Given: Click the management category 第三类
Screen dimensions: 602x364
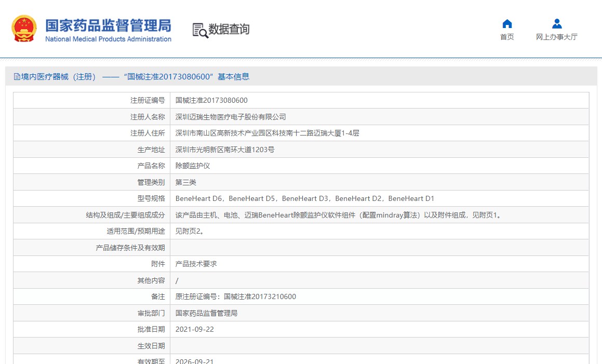Looking at the screenshot, I should (186, 182).
